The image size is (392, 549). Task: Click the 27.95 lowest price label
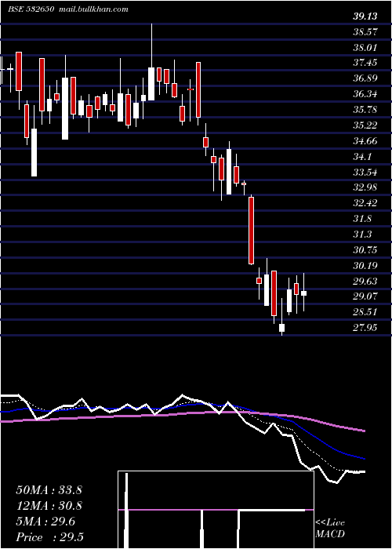pos(365,327)
